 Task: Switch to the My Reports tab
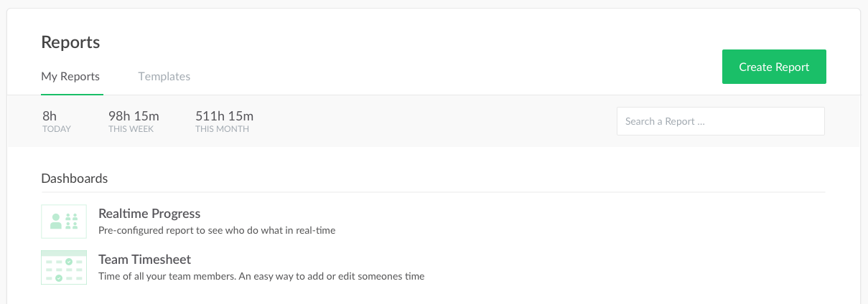[70, 77]
